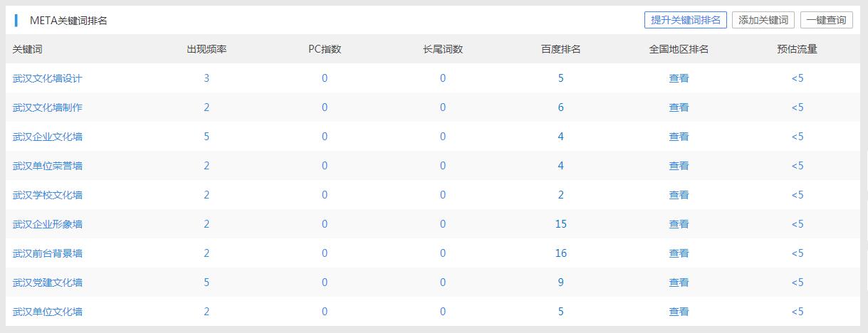Viewport: 868px width, 333px height.
Task: Open the 武汉前台背景墙 keyword link
Action: [x=48, y=253]
